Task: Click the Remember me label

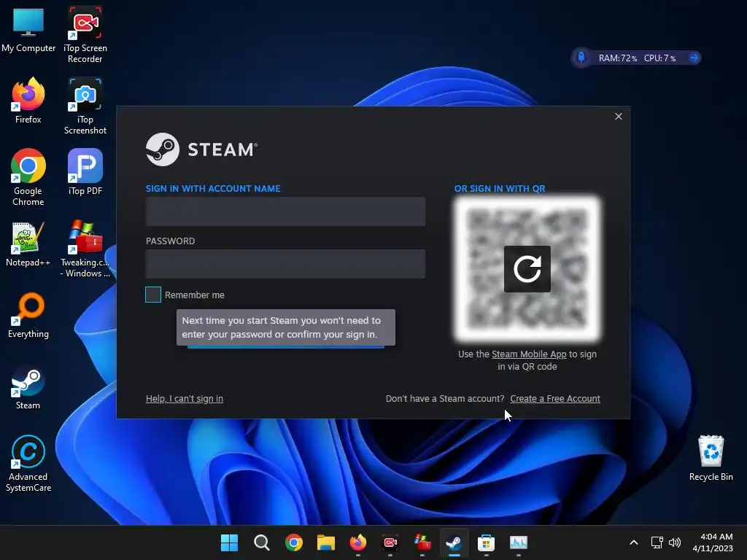Action: point(194,295)
